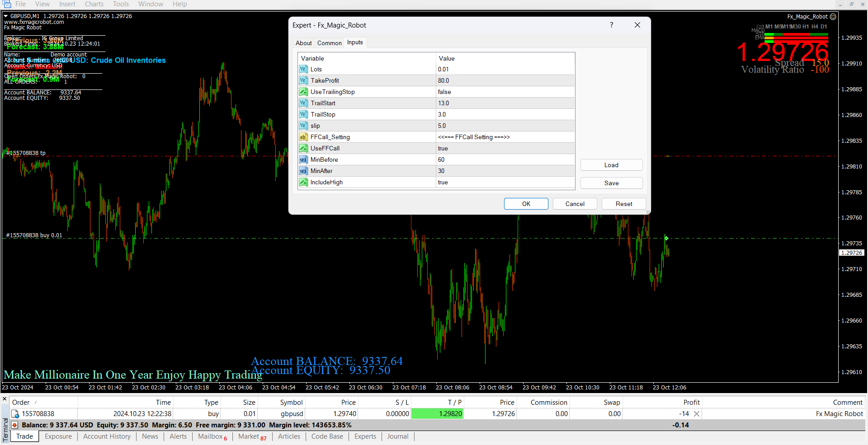Toggle UseFFCall value true
Screen dimensions: 868x445
point(504,148)
